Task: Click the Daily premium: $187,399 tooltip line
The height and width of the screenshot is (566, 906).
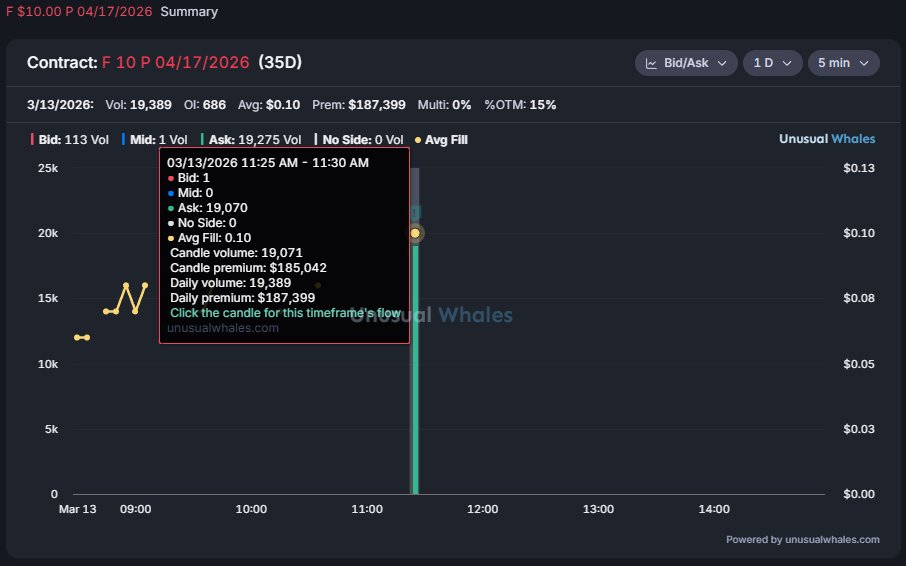Action: point(243,298)
